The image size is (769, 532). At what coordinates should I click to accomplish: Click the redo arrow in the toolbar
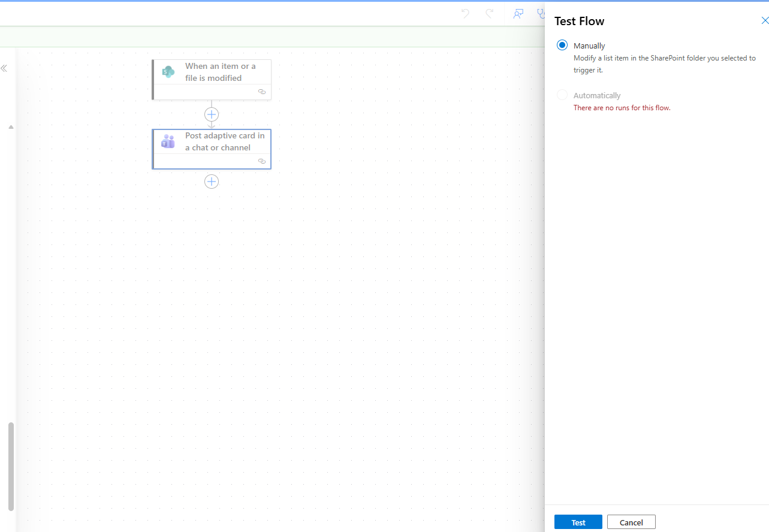490,13
